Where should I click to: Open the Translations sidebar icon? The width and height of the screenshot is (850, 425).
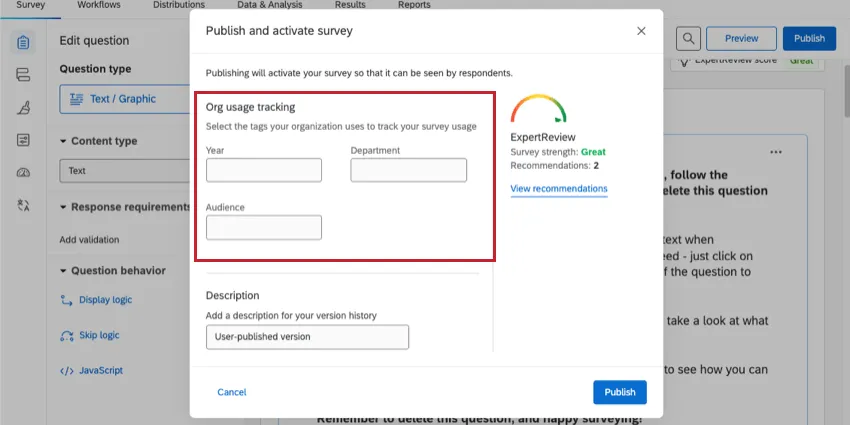(x=23, y=205)
